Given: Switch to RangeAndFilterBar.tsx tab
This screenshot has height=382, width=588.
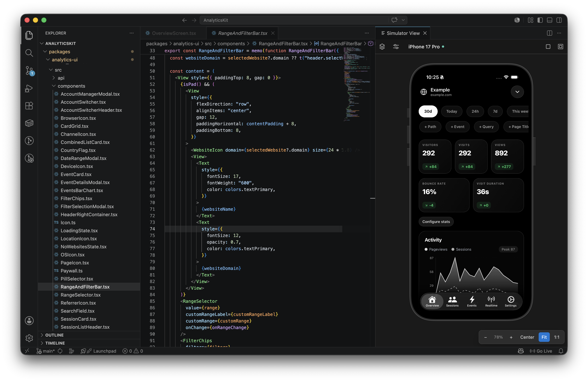Looking at the screenshot, I should tap(243, 33).
